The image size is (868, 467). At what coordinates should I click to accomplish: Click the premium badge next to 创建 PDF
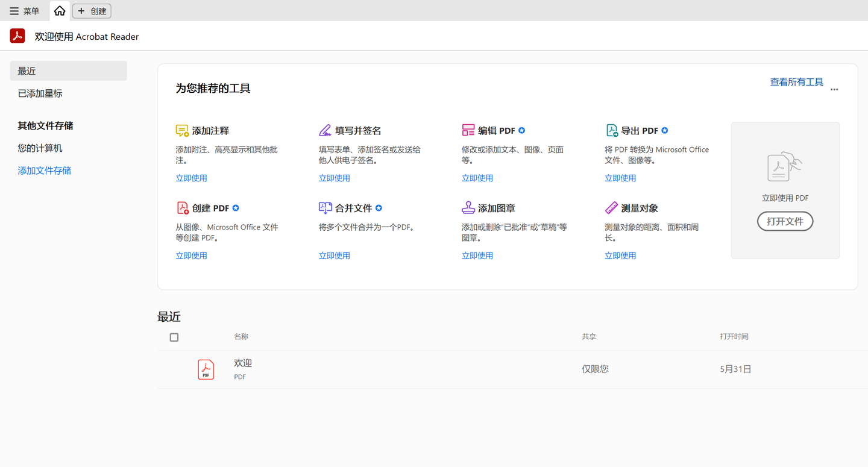(x=236, y=208)
